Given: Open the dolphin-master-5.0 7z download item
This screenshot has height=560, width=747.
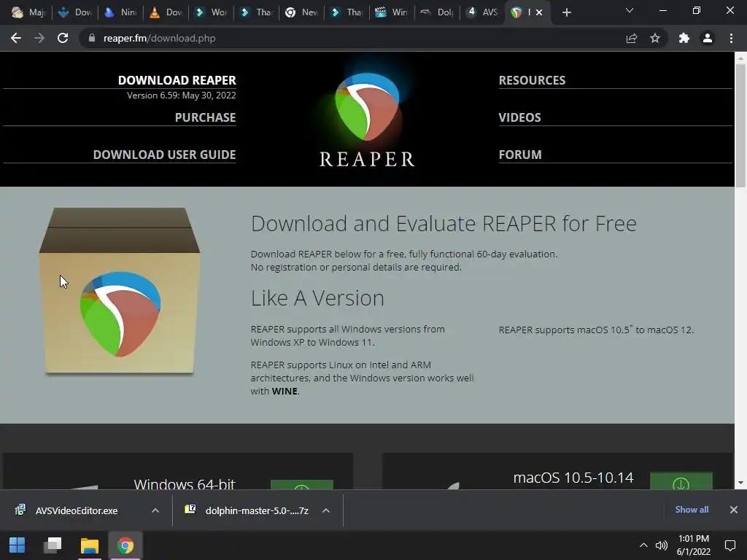Looking at the screenshot, I should click(x=247, y=510).
